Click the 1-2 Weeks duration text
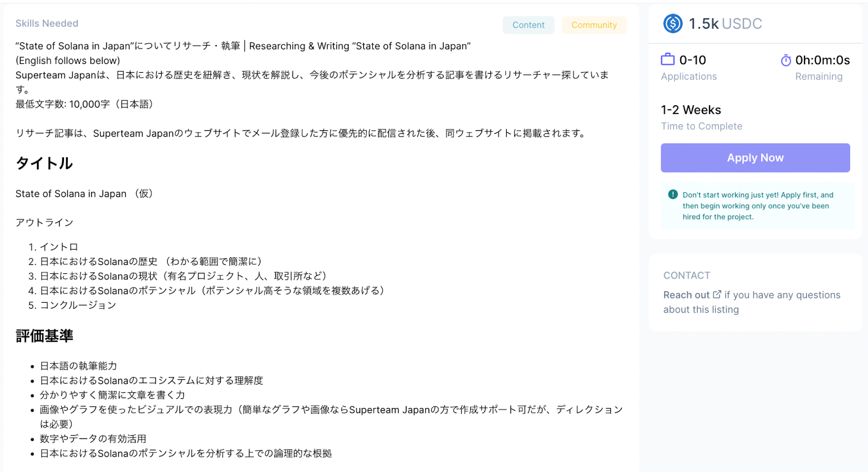Viewport: 868px width, 472px height. 691,110
